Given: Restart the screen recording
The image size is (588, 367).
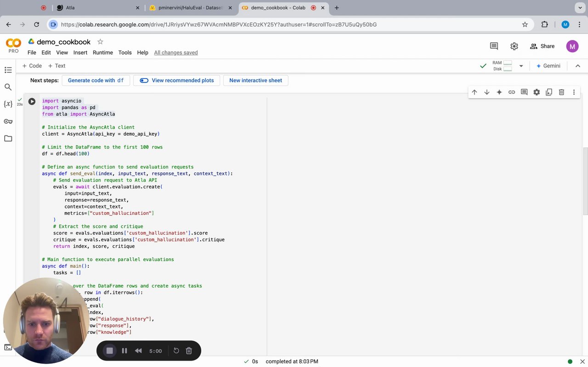Looking at the screenshot, I should click(176, 351).
